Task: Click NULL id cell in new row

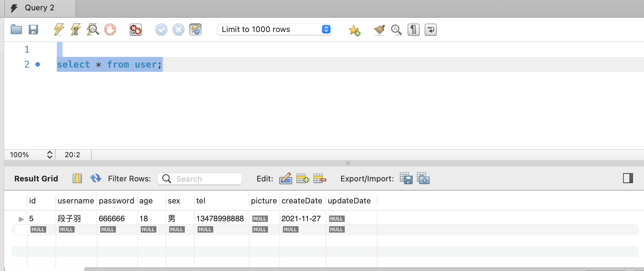Action: click(38, 229)
